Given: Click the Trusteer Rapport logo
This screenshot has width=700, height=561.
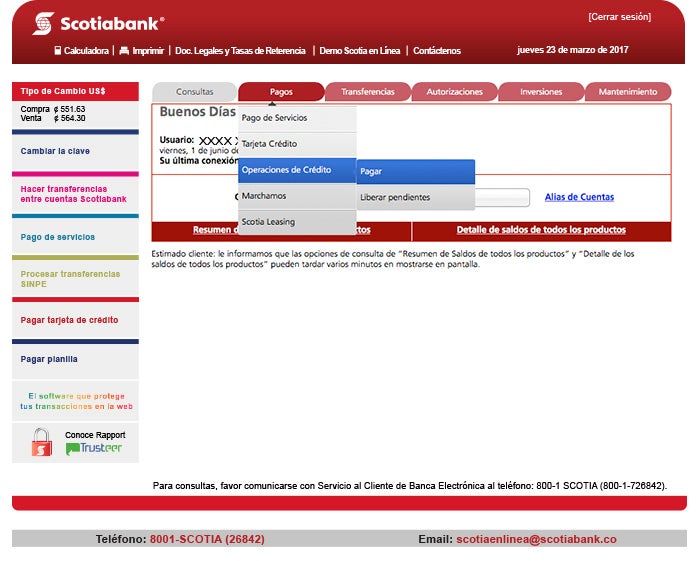Looking at the screenshot, I should click(94, 448).
